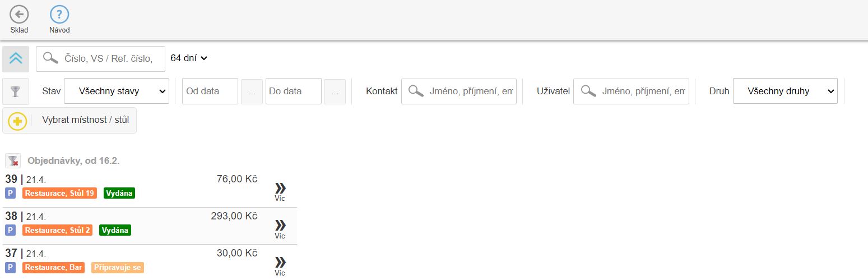The width and height of the screenshot is (868, 280).
Task: Open date picker next to Do data
Action: pyautogui.click(x=335, y=91)
